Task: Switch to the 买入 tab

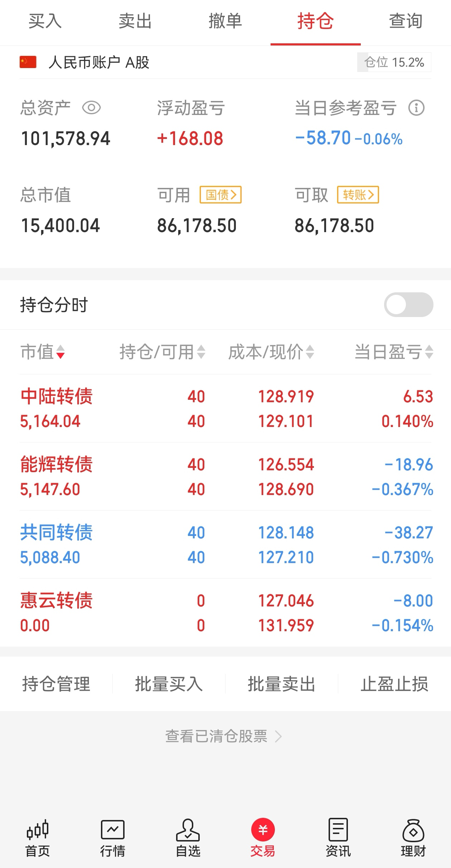Action: 45,21
